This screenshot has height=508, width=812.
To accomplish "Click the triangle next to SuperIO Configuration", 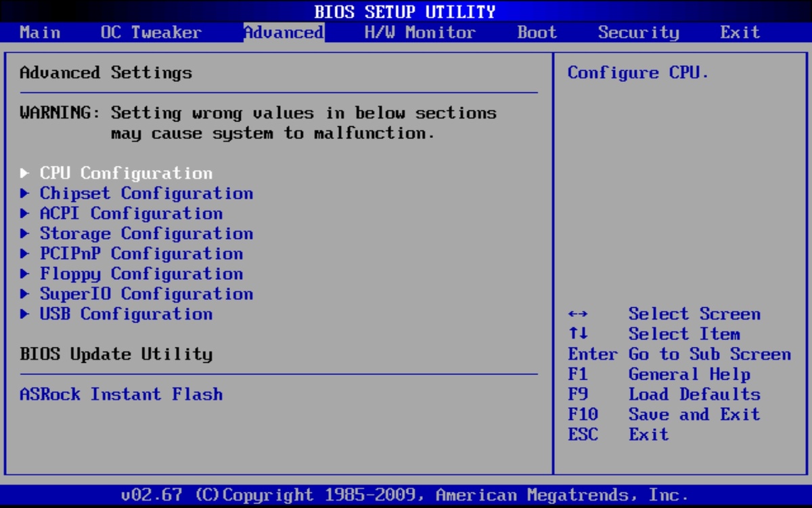I will point(25,295).
